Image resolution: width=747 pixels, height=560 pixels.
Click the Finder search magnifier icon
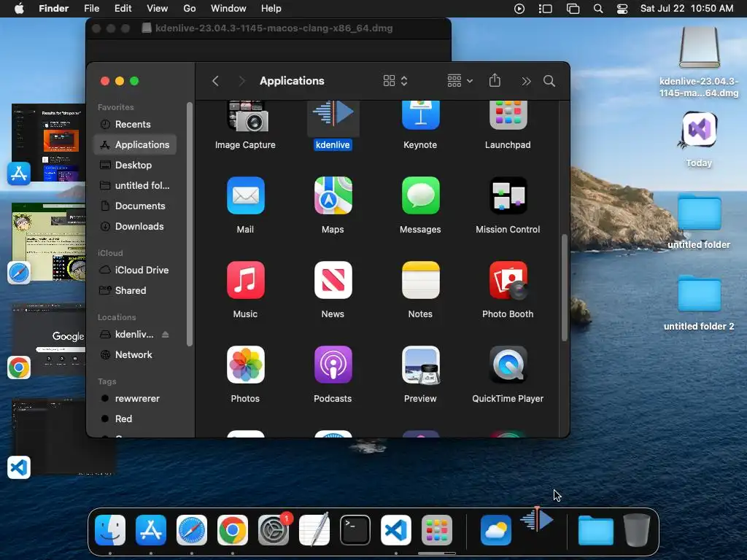(x=549, y=81)
